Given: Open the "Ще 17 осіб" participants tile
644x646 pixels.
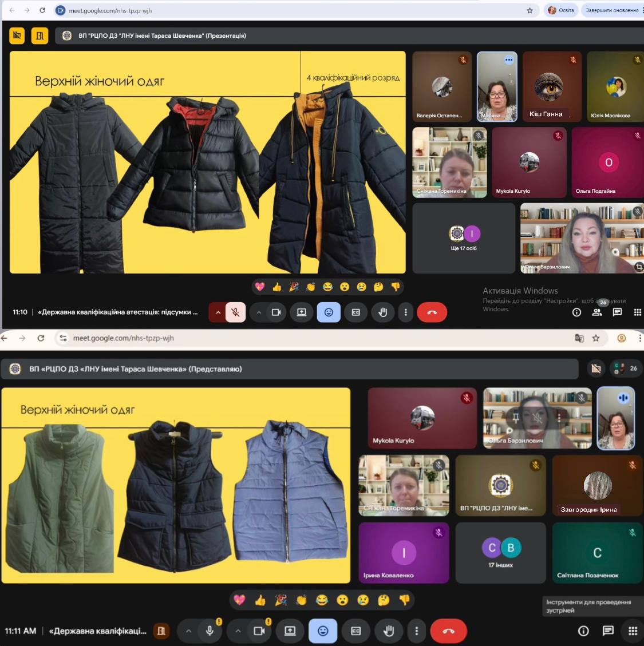Looking at the screenshot, I should coord(464,239).
